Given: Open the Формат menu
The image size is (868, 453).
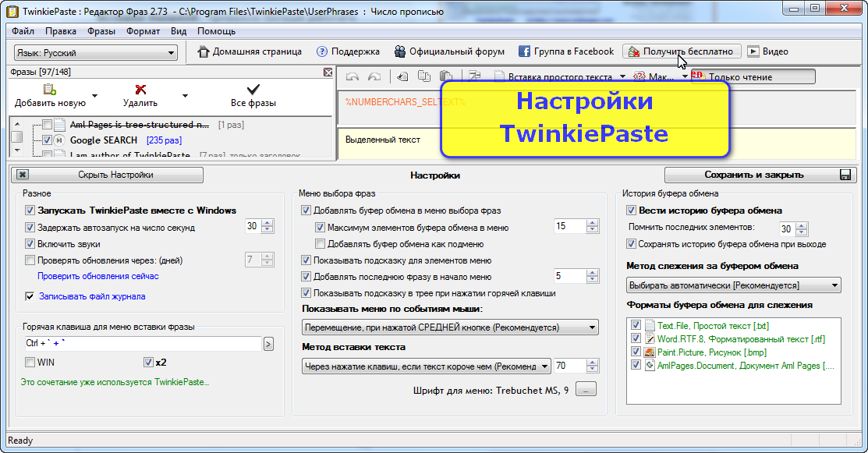Looking at the screenshot, I should 143,31.
